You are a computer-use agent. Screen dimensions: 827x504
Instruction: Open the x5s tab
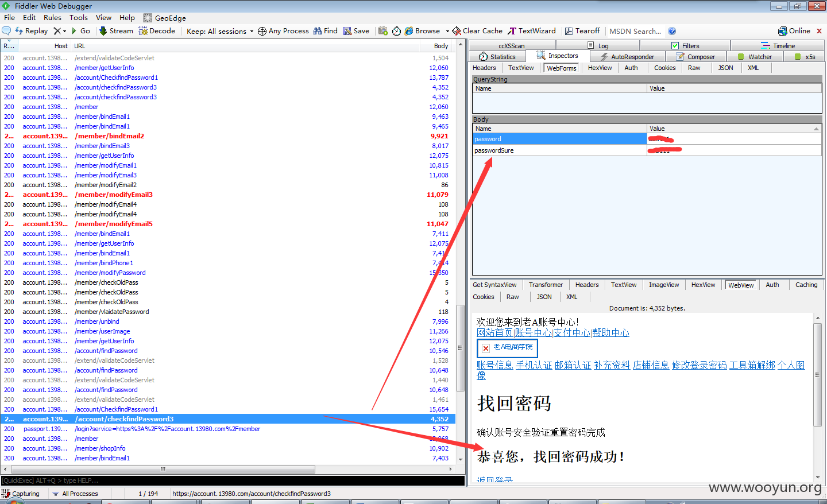click(805, 56)
